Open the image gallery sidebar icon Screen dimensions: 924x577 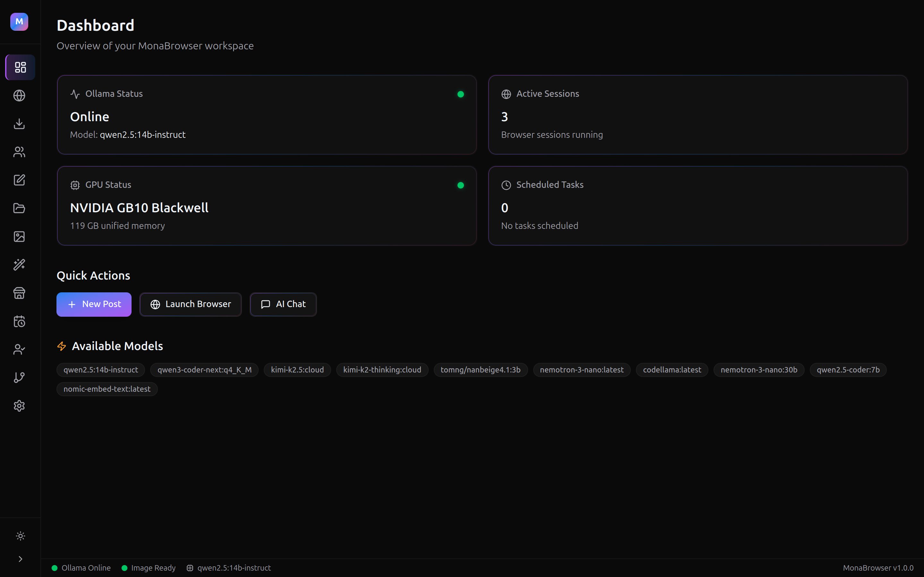point(20,237)
